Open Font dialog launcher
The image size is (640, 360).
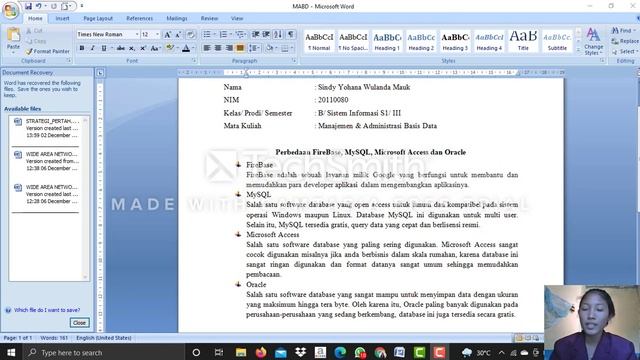pyautogui.click(x=194, y=60)
